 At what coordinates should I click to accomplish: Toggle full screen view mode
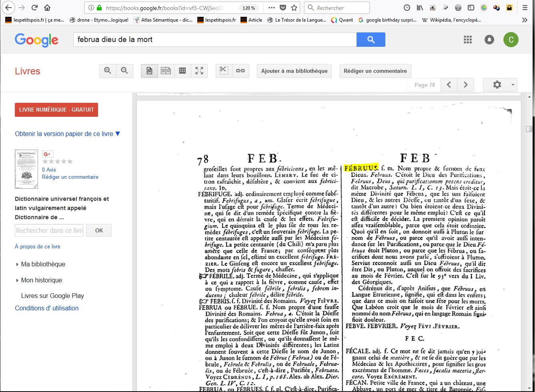click(x=199, y=71)
